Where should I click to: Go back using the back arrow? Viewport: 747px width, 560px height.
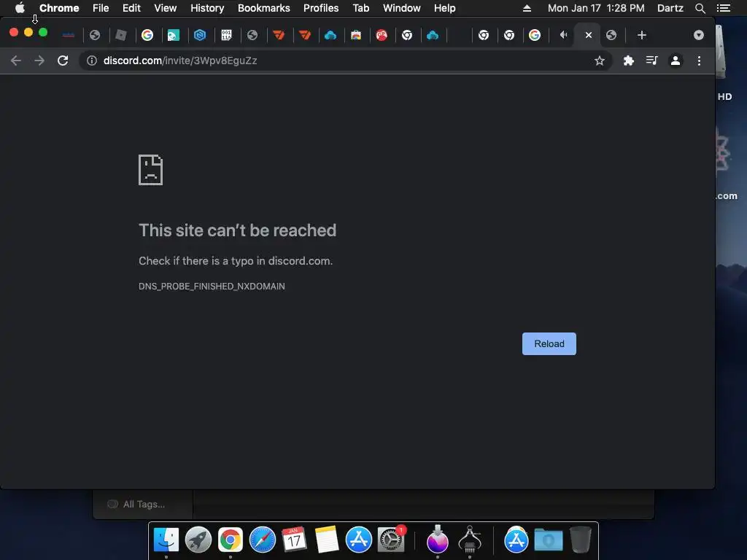[16, 61]
